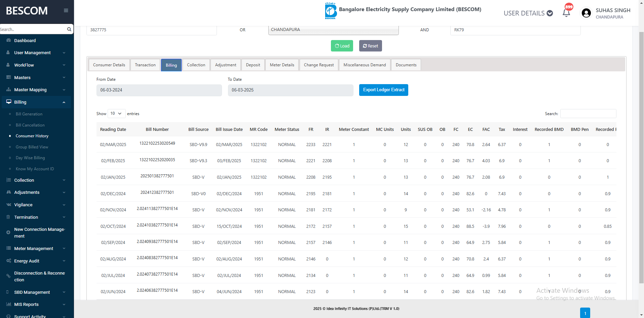Viewport: 644px width, 318px height.
Task: Open the notifications bell icon
Action: pyautogui.click(x=566, y=13)
